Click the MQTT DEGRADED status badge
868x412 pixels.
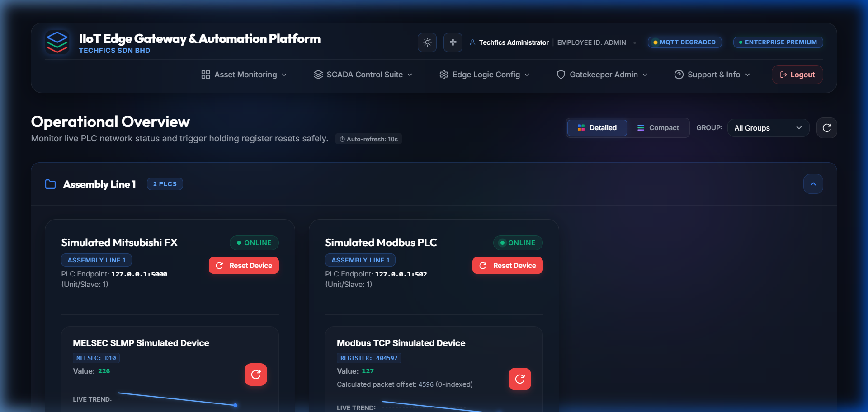685,42
